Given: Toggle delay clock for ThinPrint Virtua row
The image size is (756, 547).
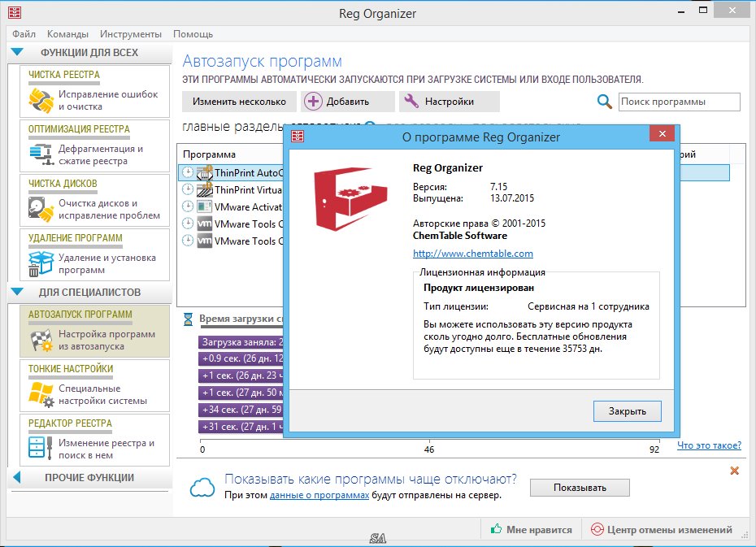Looking at the screenshot, I should pos(188,189).
